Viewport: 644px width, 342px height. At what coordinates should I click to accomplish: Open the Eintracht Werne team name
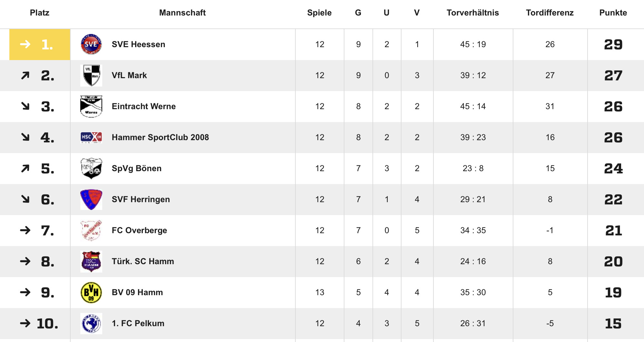[144, 106]
